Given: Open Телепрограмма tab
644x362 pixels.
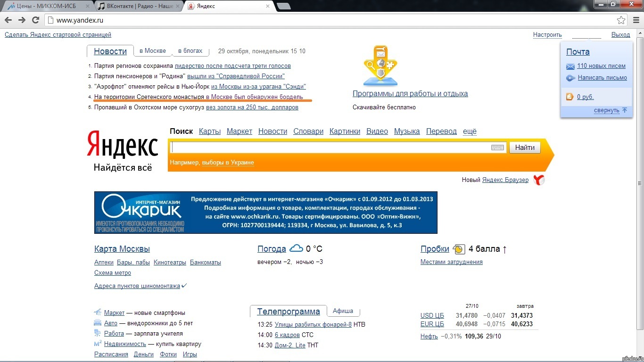Looking at the screenshot, I should [289, 312].
